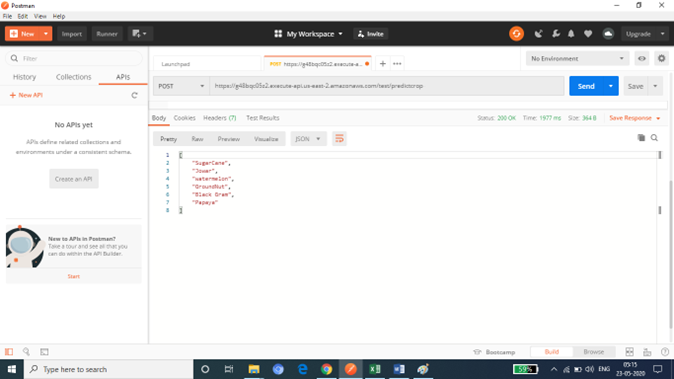
Task: Switch to Browse mode in status bar
Action: tap(594, 352)
